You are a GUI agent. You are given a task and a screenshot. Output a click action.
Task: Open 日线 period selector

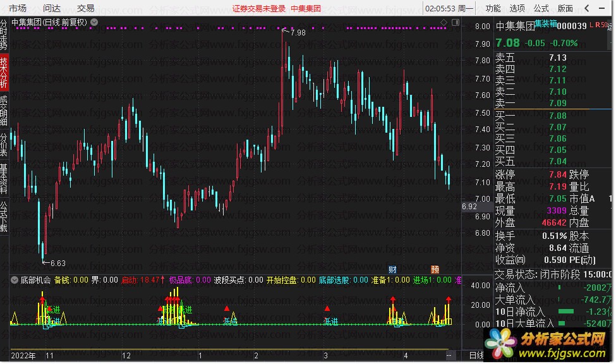tap(476, 355)
